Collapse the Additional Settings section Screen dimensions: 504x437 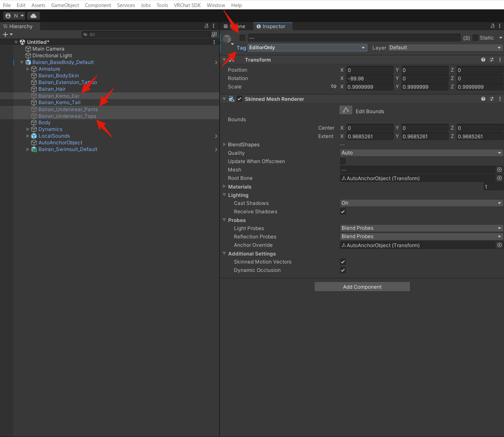pyautogui.click(x=225, y=253)
